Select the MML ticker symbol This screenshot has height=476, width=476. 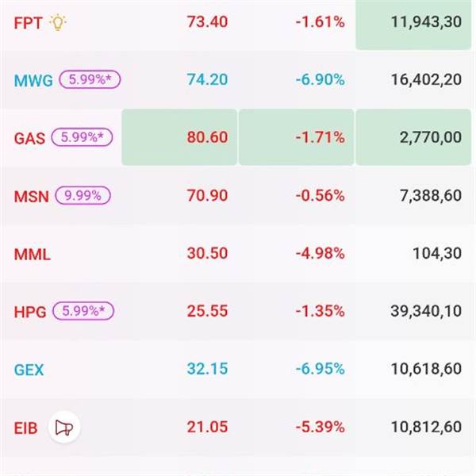click(32, 254)
